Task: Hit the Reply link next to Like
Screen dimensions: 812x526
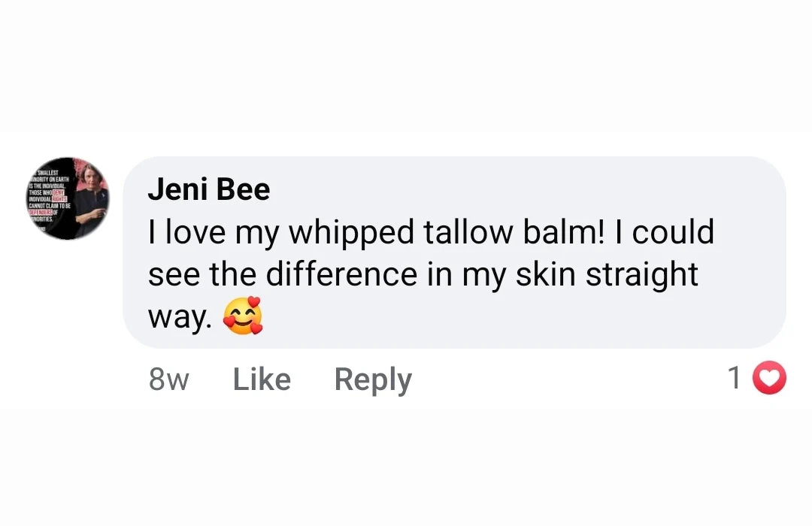Action: coord(373,379)
